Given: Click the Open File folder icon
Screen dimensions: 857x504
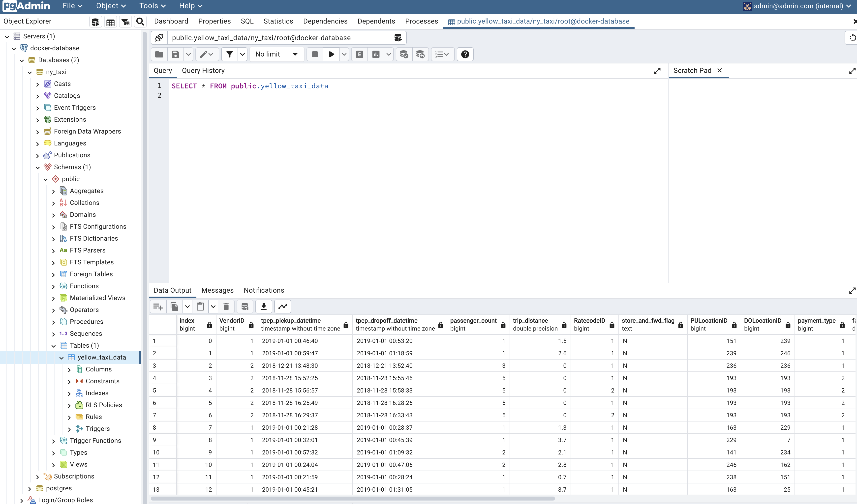Looking at the screenshot, I should [x=159, y=54].
